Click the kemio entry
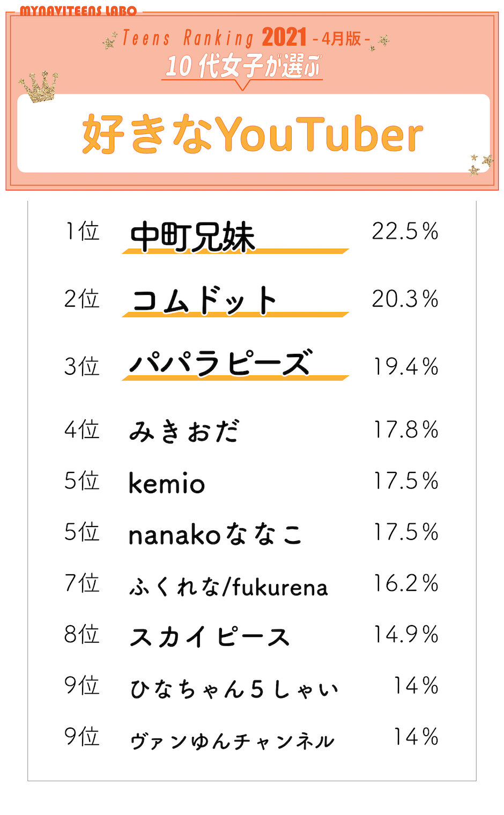 pos(167,483)
